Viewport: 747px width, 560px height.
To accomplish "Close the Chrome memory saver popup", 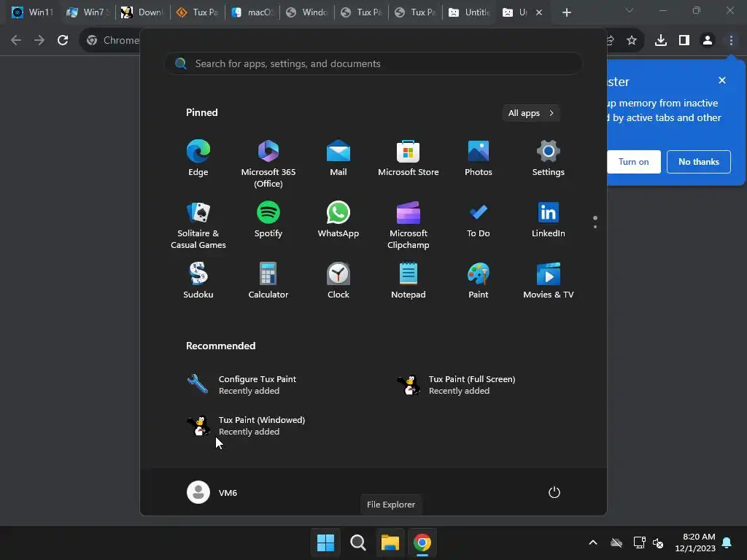I will (x=722, y=80).
